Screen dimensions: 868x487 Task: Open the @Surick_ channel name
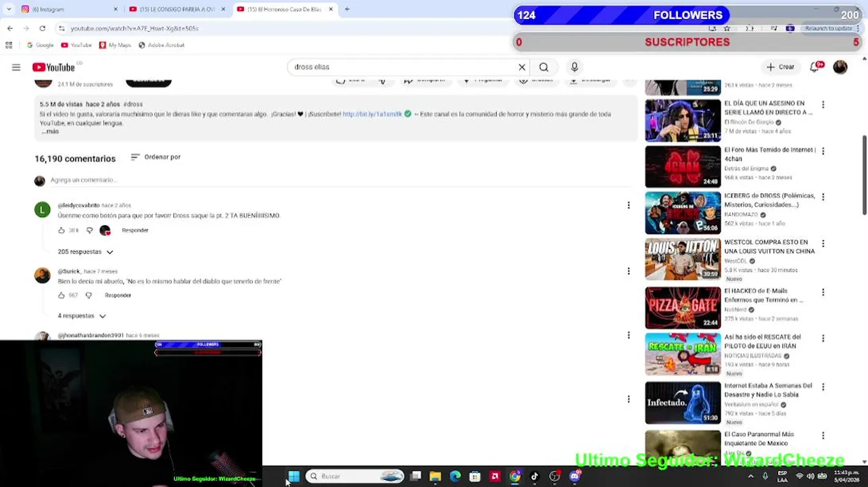click(x=69, y=271)
